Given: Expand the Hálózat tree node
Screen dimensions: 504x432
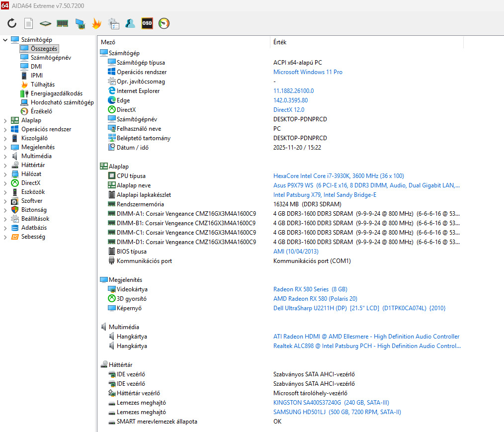Looking at the screenshot, I should tap(5, 174).
